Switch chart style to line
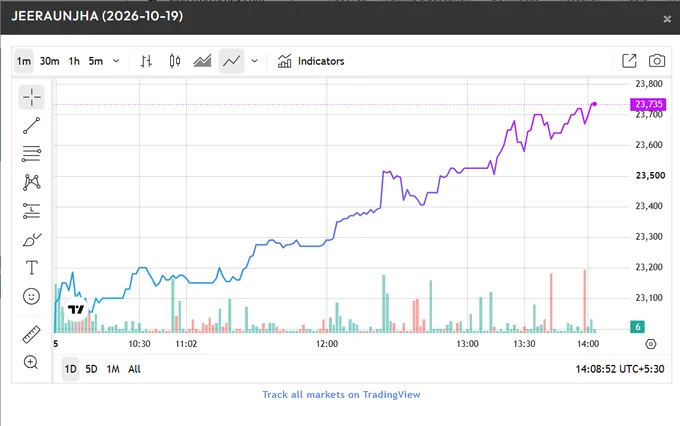Viewport: 680px width, 426px height. point(231,61)
